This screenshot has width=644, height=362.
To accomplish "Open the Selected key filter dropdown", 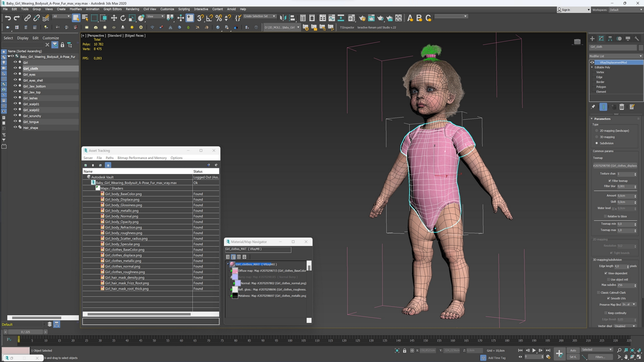I will pyautogui.click(x=597, y=350).
